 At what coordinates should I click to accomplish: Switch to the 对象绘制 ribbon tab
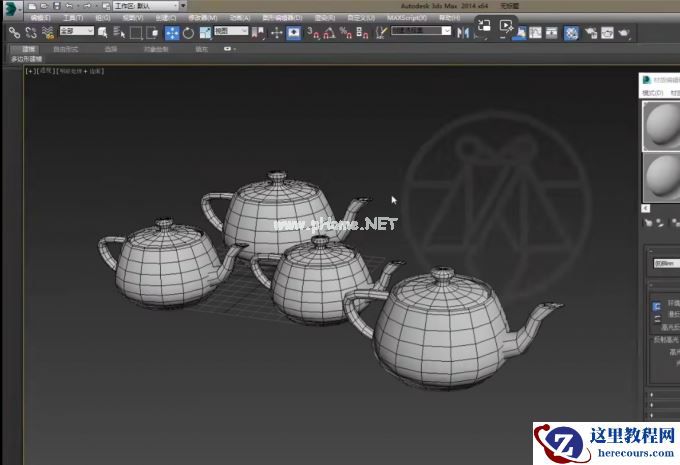(x=156, y=49)
